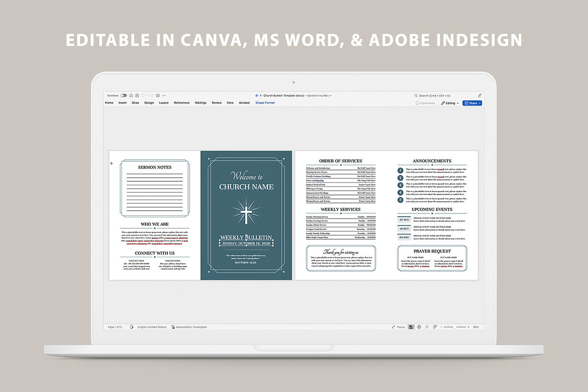
Task: Open the more options ellipsis in title bar
Action: (164, 96)
